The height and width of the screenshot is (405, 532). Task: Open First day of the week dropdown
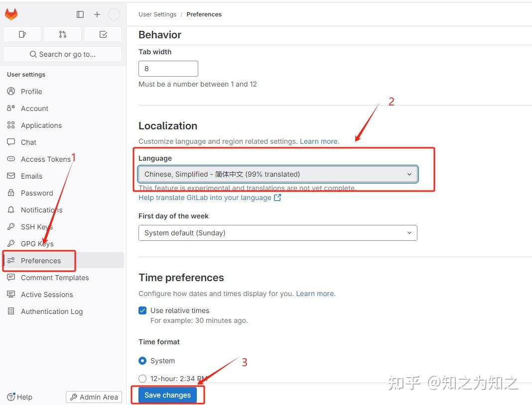tap(278, 233)
